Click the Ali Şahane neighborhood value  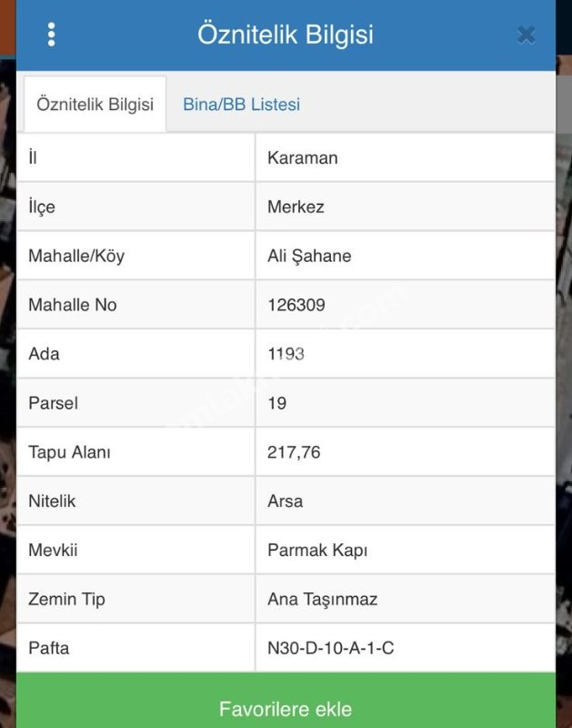click(309, 256)
